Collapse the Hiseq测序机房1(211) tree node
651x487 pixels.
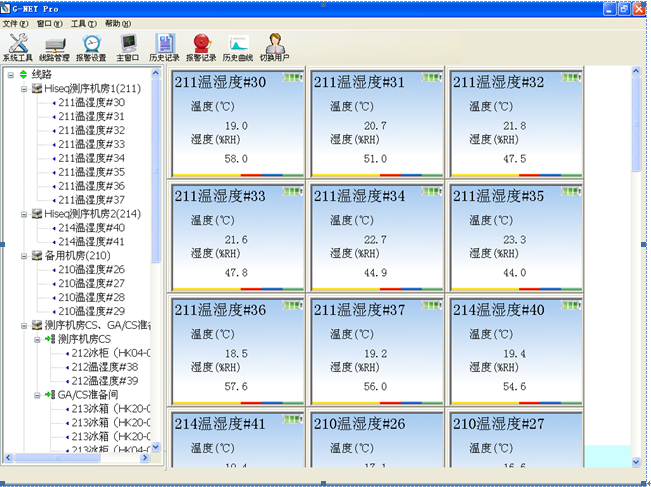tap(23, 88)
